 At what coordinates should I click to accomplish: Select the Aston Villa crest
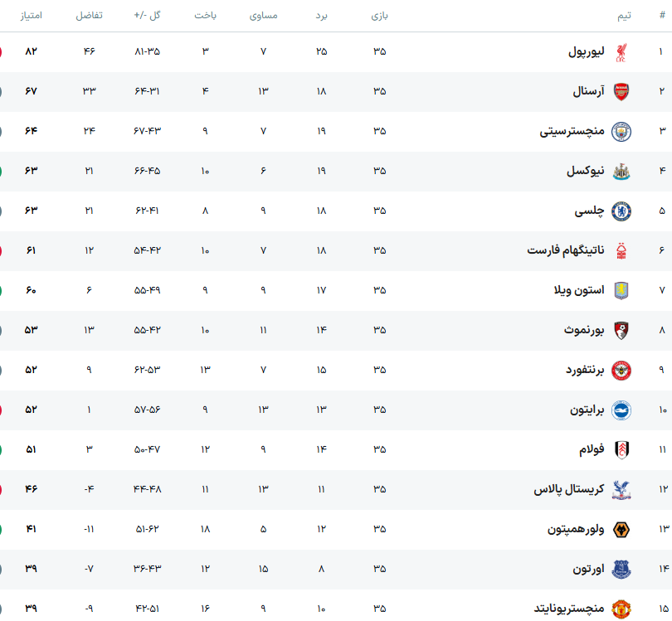(x=621, y=291)
